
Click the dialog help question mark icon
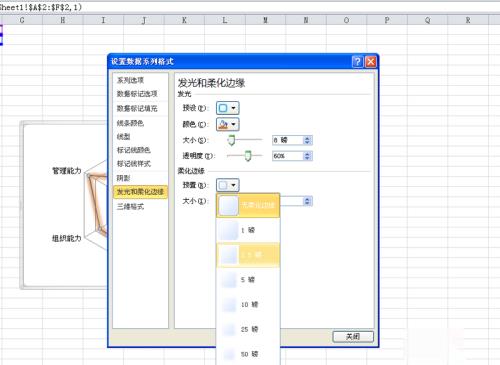coord(357,62)
